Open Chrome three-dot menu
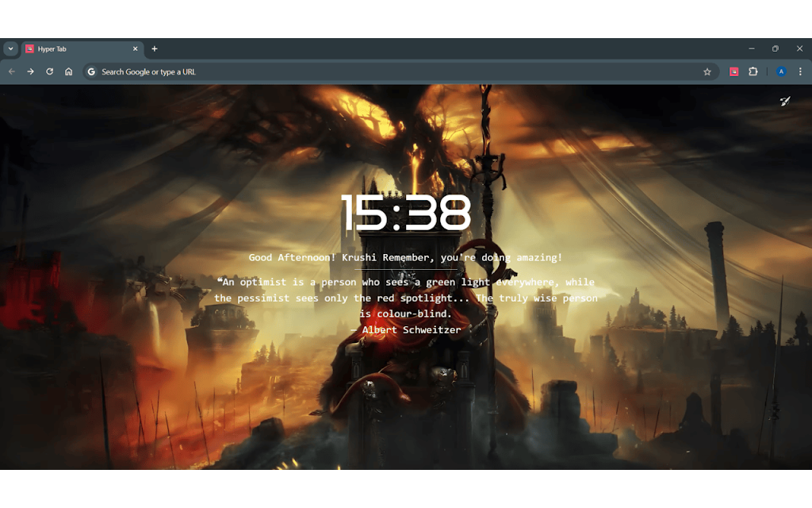Viewport: 812px width, 508px height. coord(800,71)
